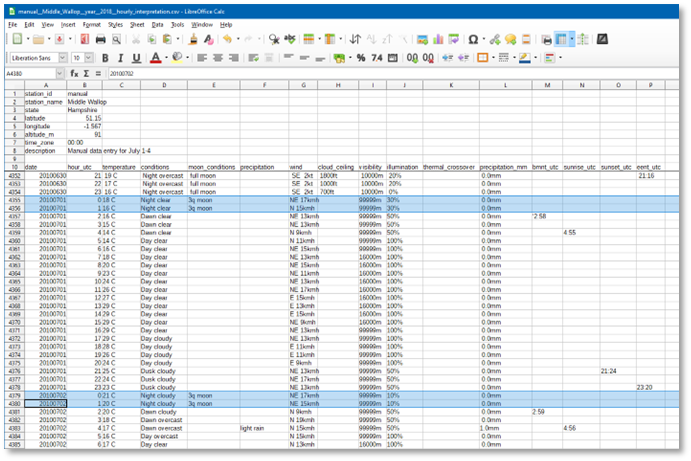
Task: Insert special character with Omega icon
Action: pos(472,39)
